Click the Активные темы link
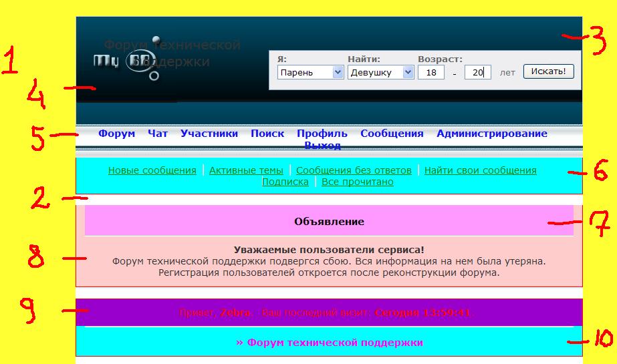Image resolution: width=617 pixels, height=364 pixels. pyautogui.click(x=246, y=170)
